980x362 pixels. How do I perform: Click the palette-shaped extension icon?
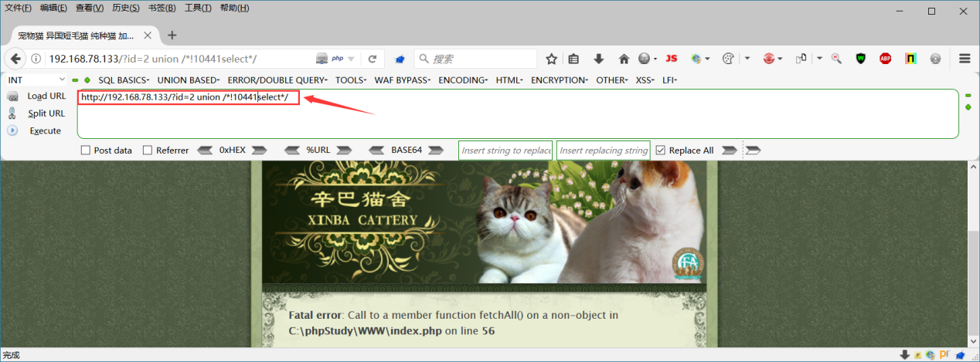point(727,59)
